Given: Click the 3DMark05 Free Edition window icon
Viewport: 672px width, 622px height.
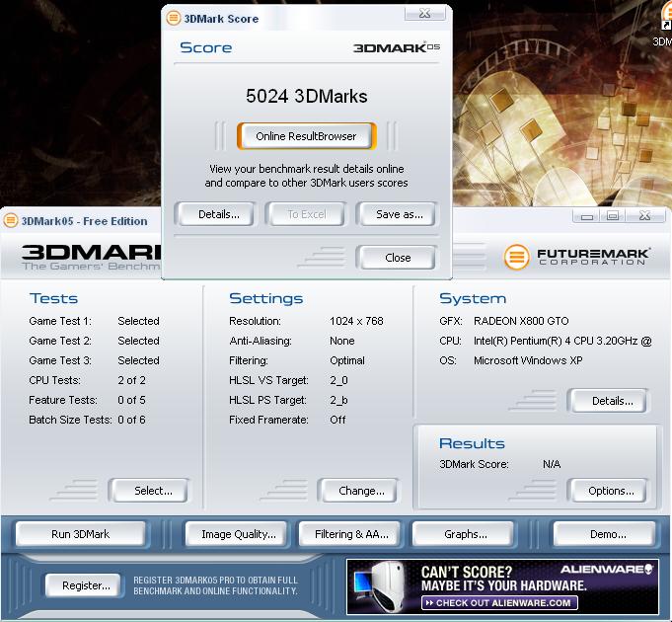Looking at the screenshot, I should pyautogui.click(x=10, y=221).
